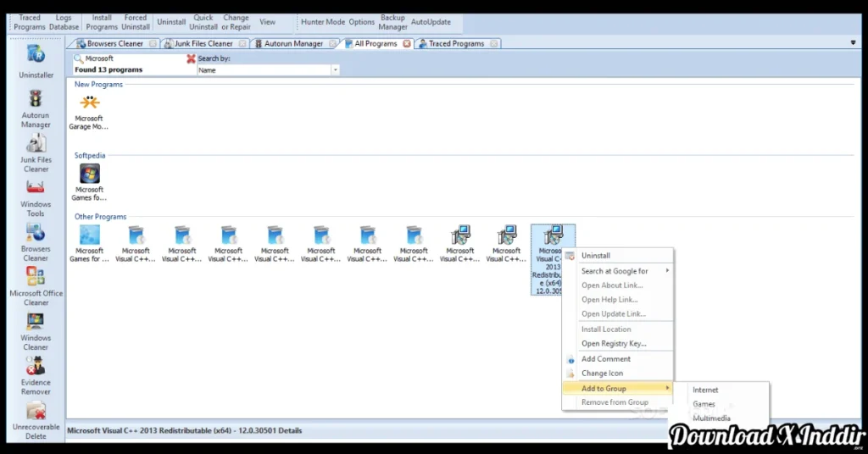Click the status bar program details text

pyautogui.click(x=184, y=431)
